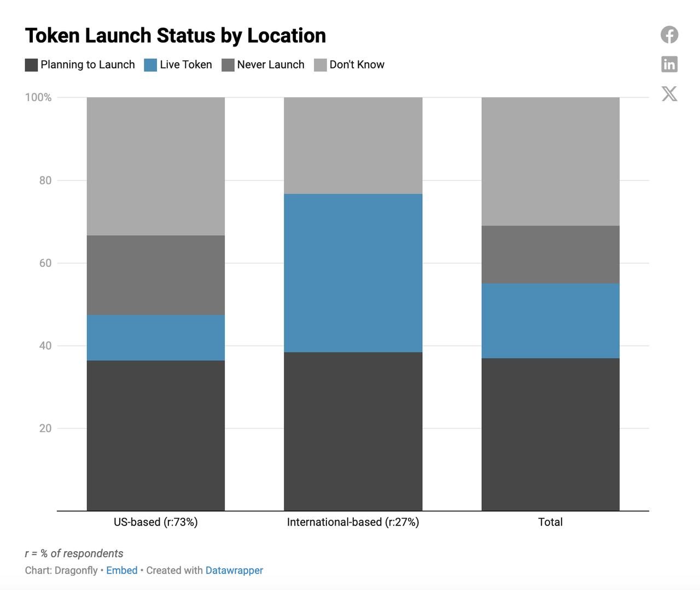700x590 pixels.
Task: Open the Datawrapper link
Action: 234,570
